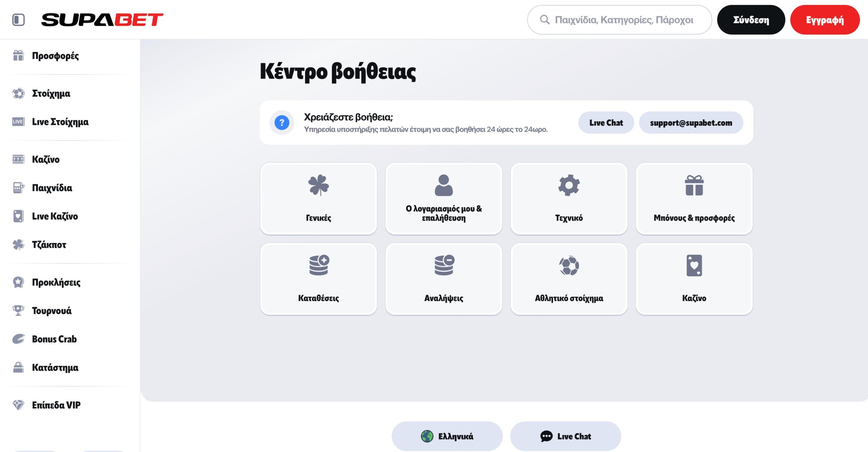Toggle the sidebar collapse icon
Screen dimensions: 868x452
(18, 20)
